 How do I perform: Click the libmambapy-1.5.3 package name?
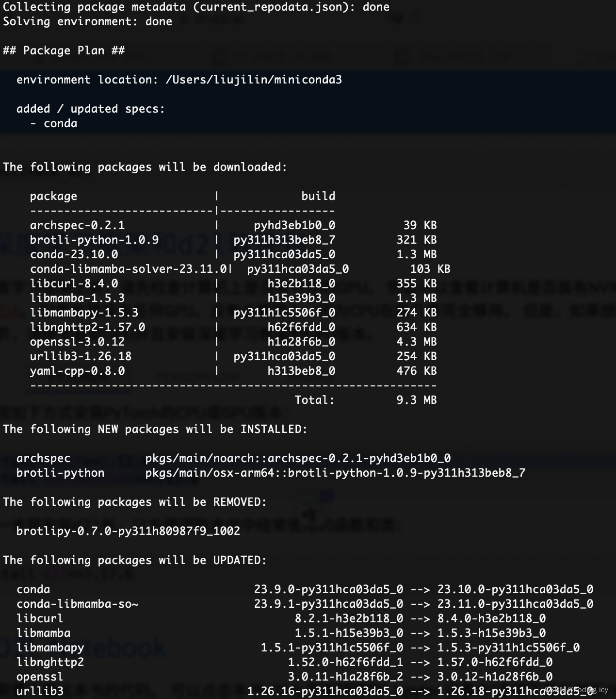pos(84,313)
